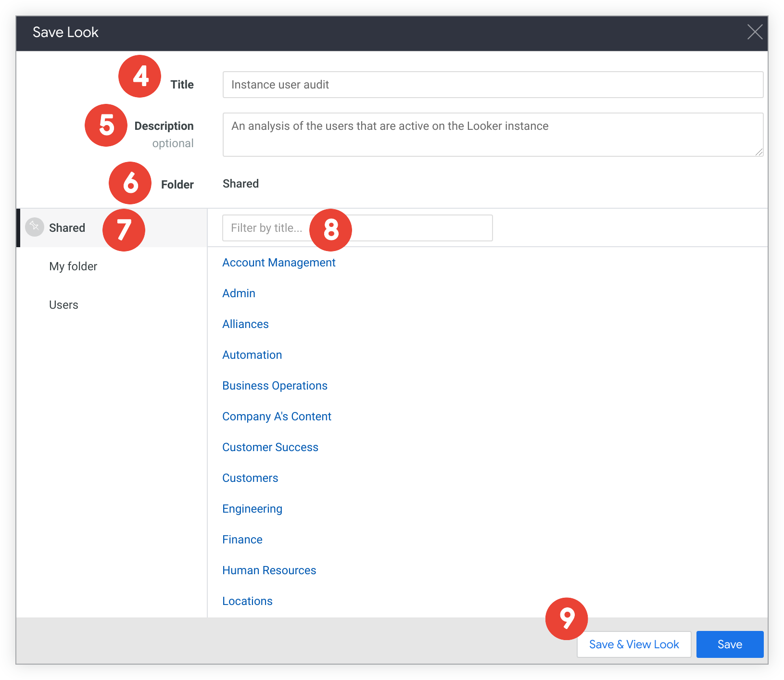Open the Human Resources folder

point(269,570)
